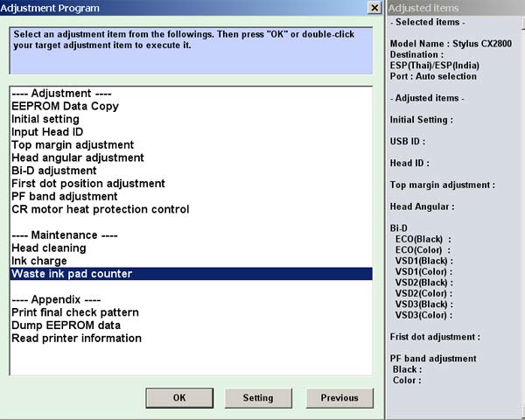This screenshot has height=420, width=525.
Task: Go back with Previous button
Action: 339,397
